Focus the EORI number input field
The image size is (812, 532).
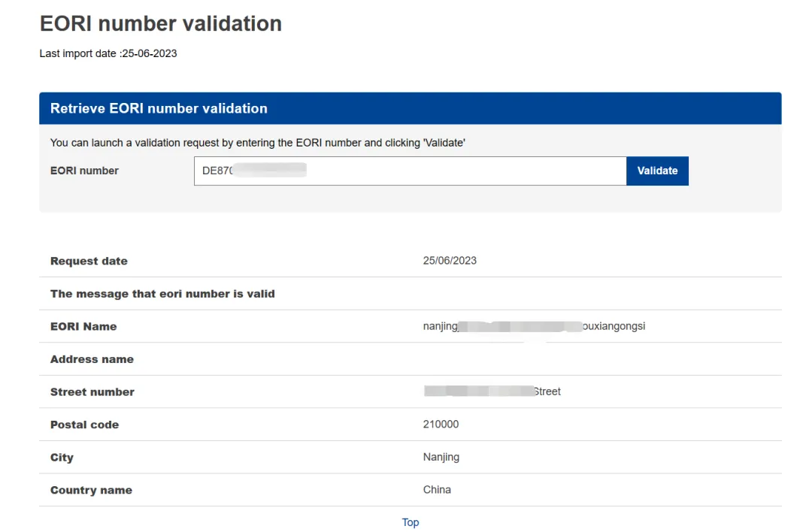pyautogui.click(x=411, y=171)
